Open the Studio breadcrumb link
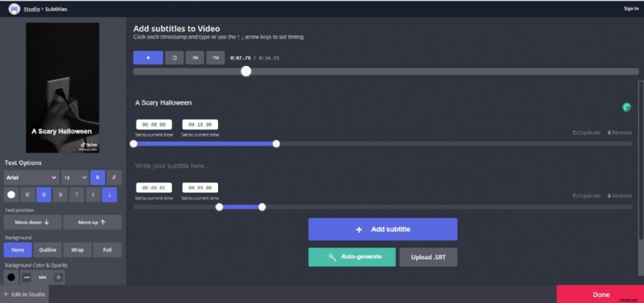Image resolution: width=644 pixels, height=303 pixels. click(31, 9)
